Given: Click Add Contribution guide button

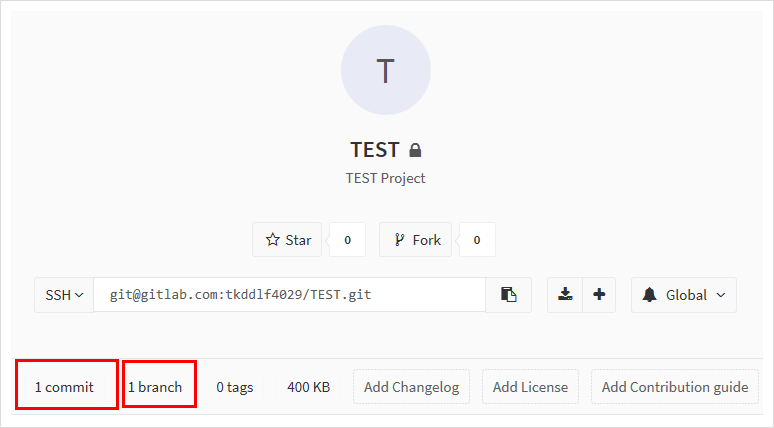Looking at the screenshot, I should 675,387.
